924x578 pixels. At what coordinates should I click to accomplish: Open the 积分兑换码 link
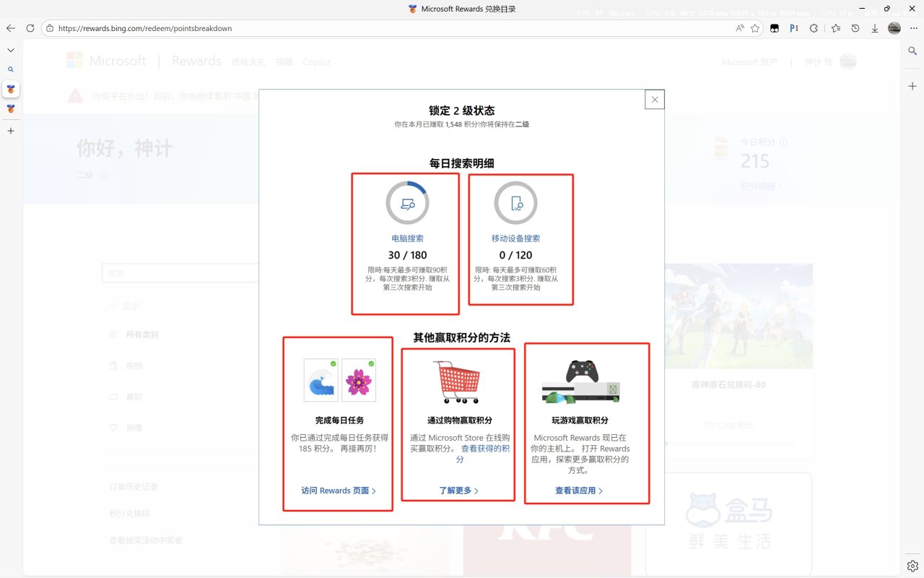click(130, 514)
